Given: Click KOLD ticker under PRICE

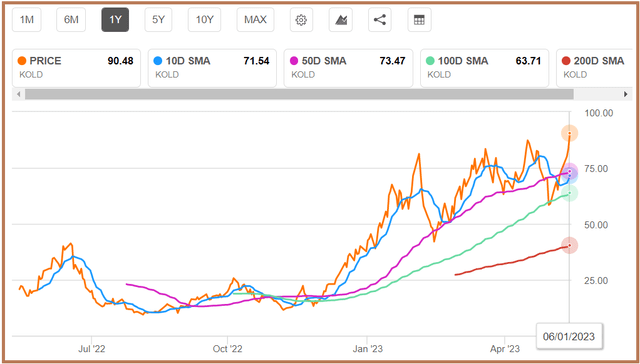Looking at the screenshot, I should [x=31, y=75].
